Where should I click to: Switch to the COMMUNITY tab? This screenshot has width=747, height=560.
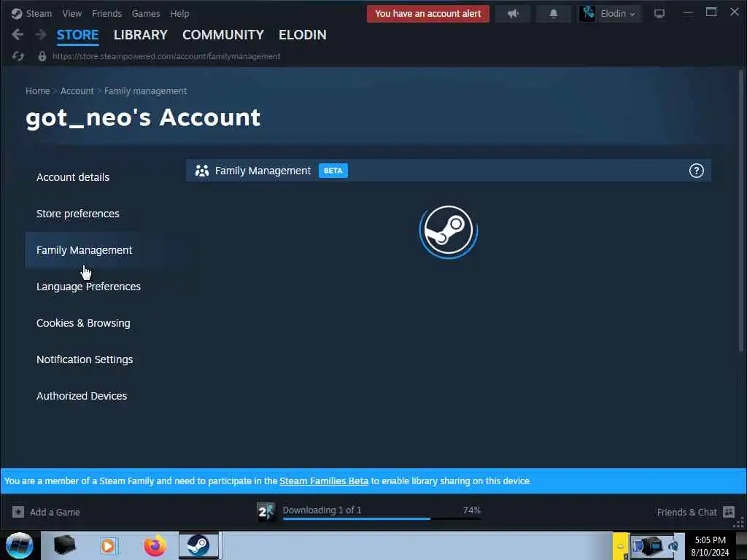[x=223, y=35]
